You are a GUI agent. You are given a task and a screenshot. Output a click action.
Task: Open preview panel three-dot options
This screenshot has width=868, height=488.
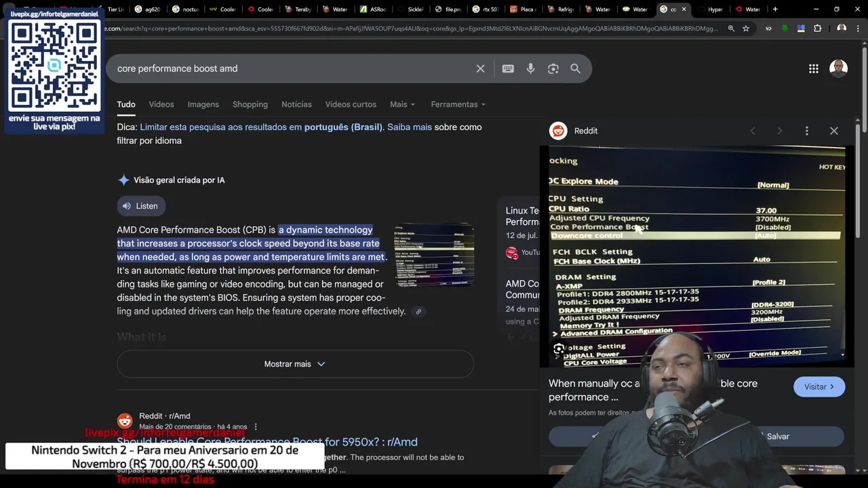click(807, 131)
